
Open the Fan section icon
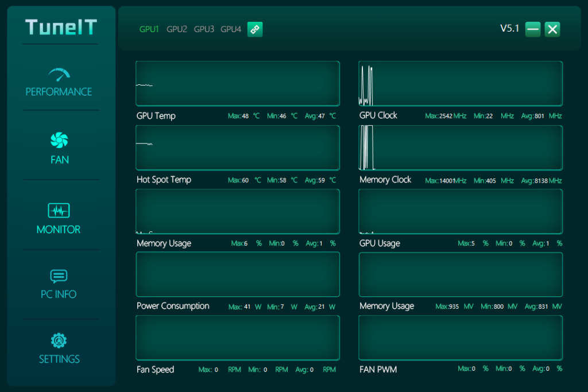[59, 140]
